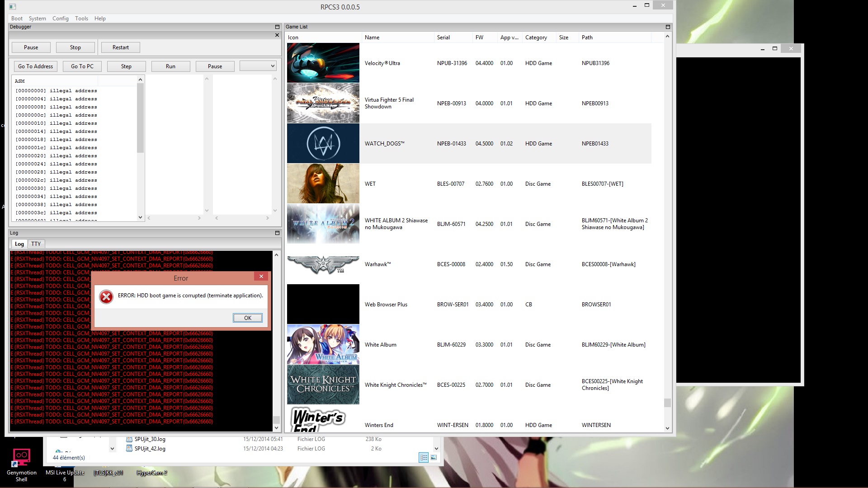Select NPEB01433 path cell
Screen dimensions: 868x488
[x=595, y=144]
